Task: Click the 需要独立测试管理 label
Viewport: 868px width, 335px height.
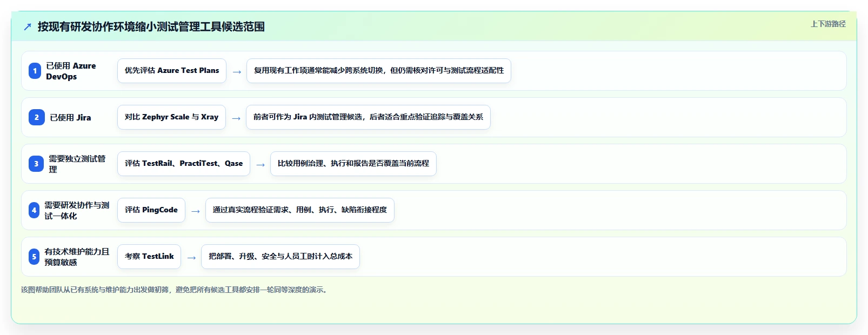Action: 77,164
